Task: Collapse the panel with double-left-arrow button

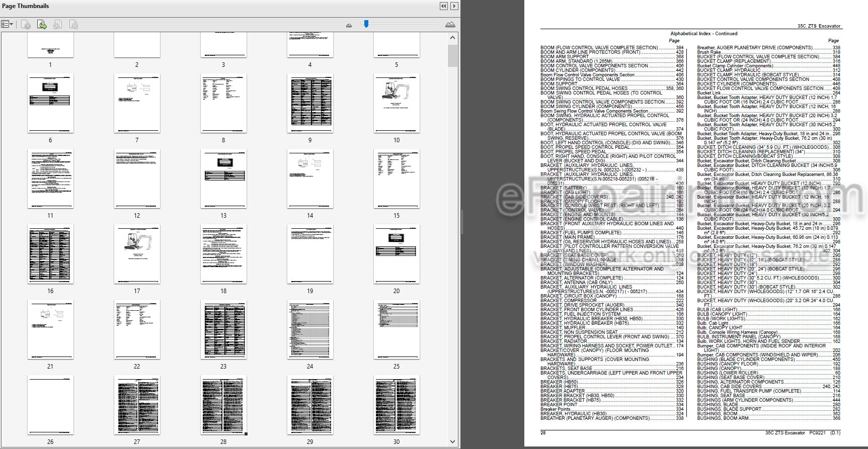Action: [443, 6]
